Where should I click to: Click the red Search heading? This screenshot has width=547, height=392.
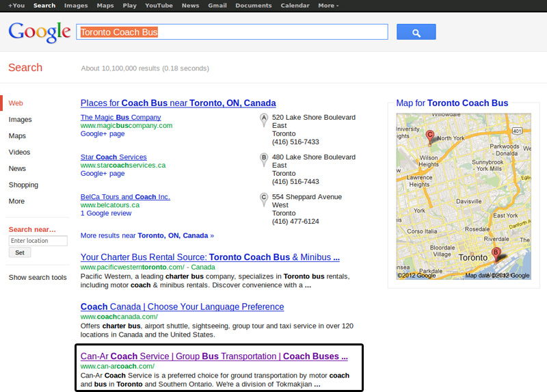pos(25,67)
